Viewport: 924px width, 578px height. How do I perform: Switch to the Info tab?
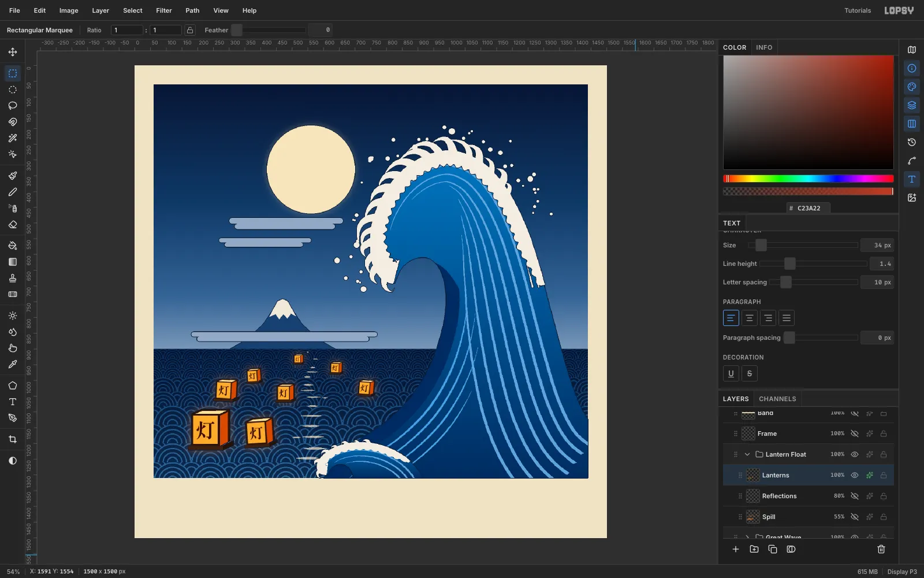[x=764, y=47]
